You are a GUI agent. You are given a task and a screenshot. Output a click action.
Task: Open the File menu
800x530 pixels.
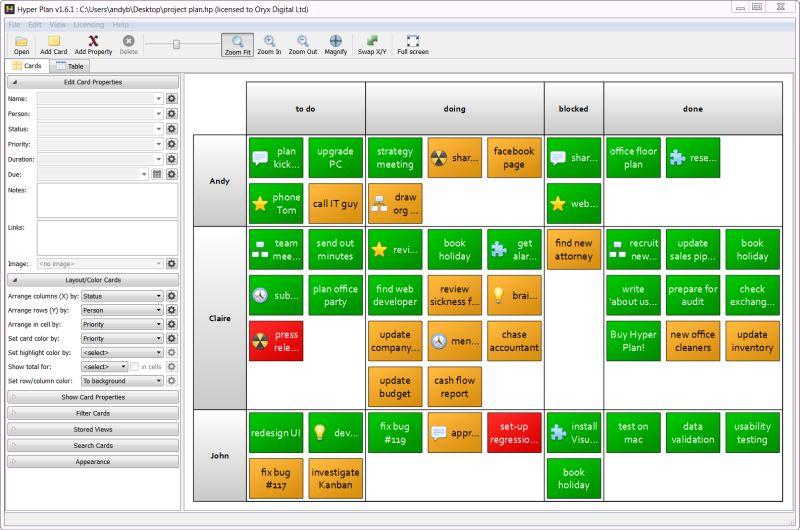(x=14, y=24)
